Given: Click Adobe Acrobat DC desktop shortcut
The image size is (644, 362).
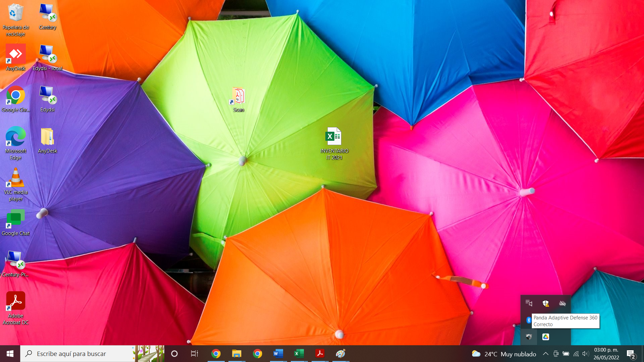Looking at the screenshot, I should click(15, 301).
